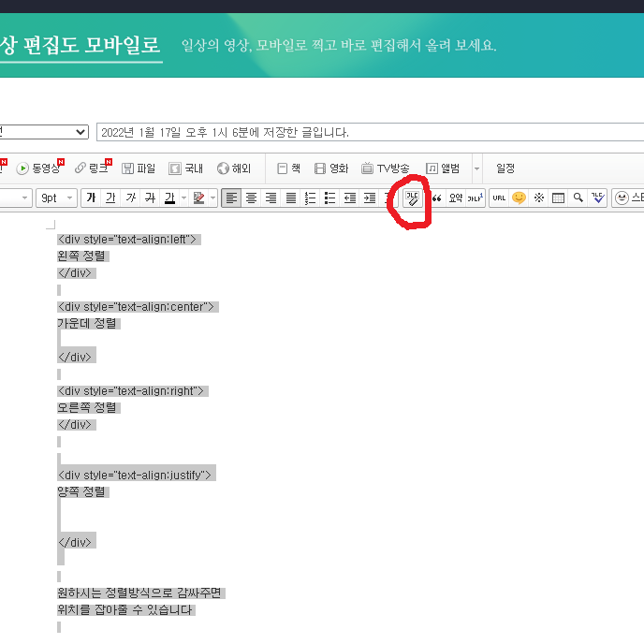Open special characters ※ icon
The height and width of the screenshot is (644, 644).
pyautogui.click(x=539, y=198)
